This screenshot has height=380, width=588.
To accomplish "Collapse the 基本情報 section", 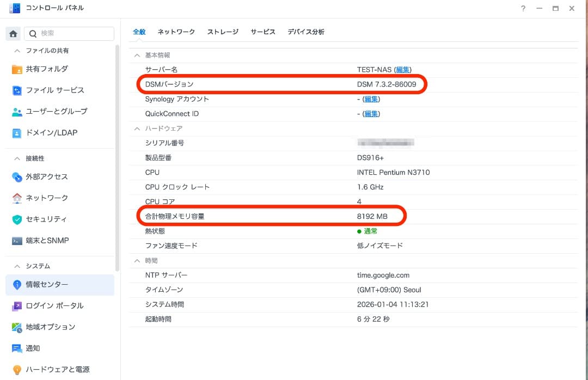I will [137, 55].
